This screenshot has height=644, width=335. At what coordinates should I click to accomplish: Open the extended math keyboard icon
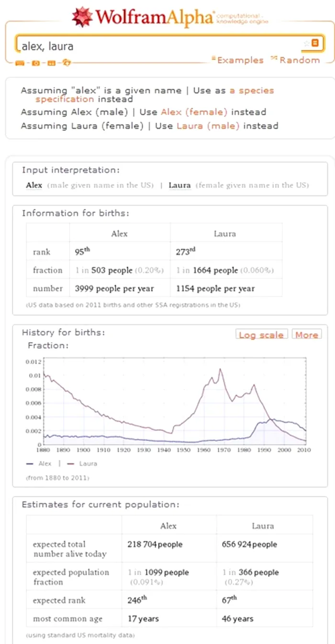(x=19, y=63)
